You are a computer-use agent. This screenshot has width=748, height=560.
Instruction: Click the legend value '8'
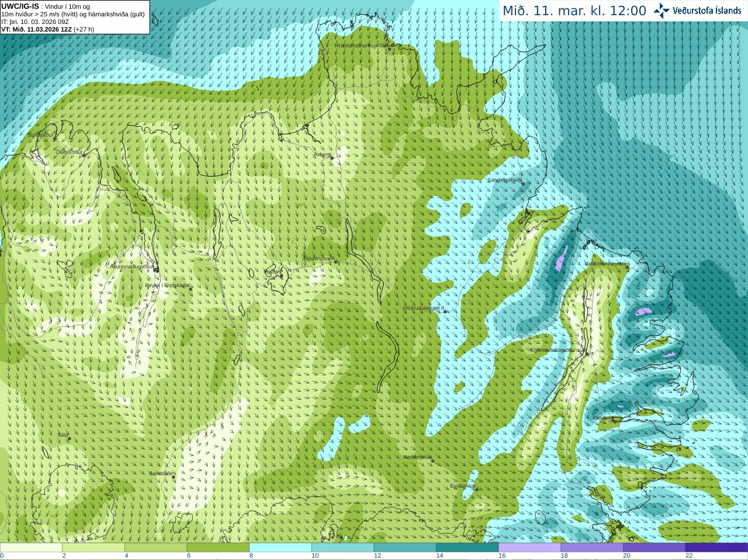click(251, 556)
